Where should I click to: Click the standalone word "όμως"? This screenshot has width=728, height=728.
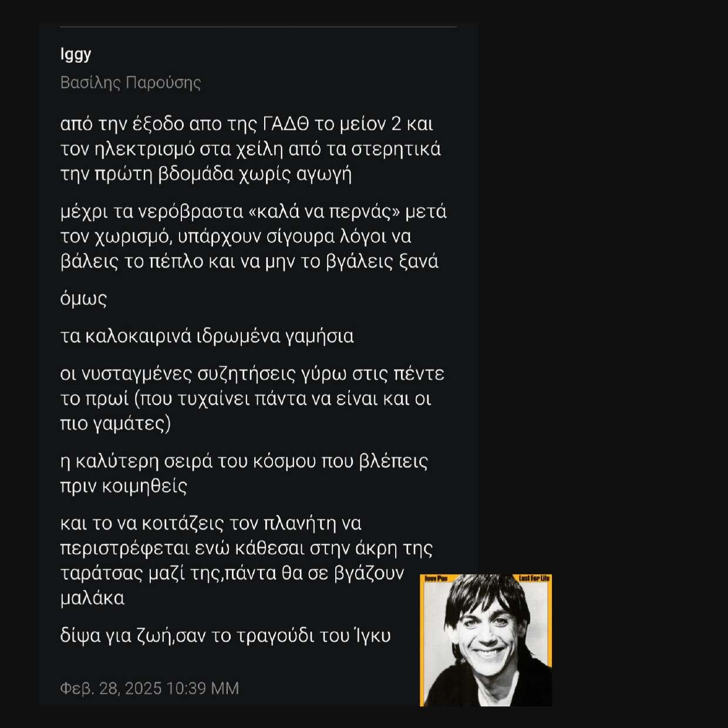click(83, 299)
